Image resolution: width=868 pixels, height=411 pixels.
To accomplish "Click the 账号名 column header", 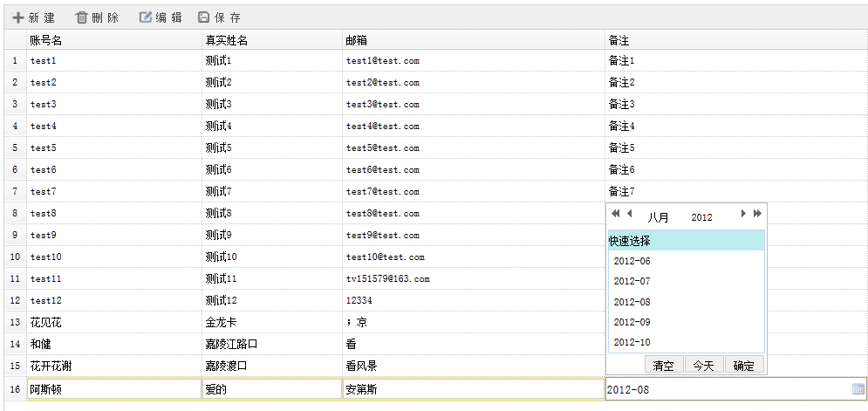I will click(114, 40).
